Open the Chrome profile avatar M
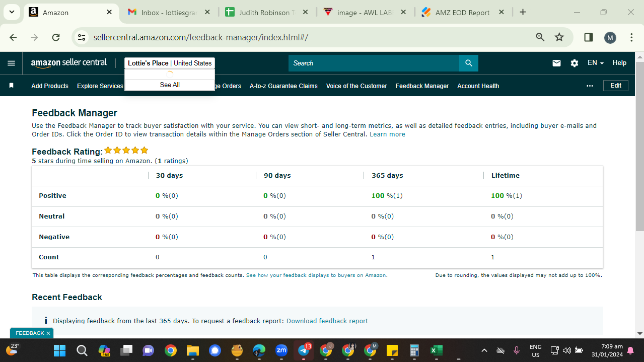The width and height of the screenshot is (644, 362). point(610,37)
